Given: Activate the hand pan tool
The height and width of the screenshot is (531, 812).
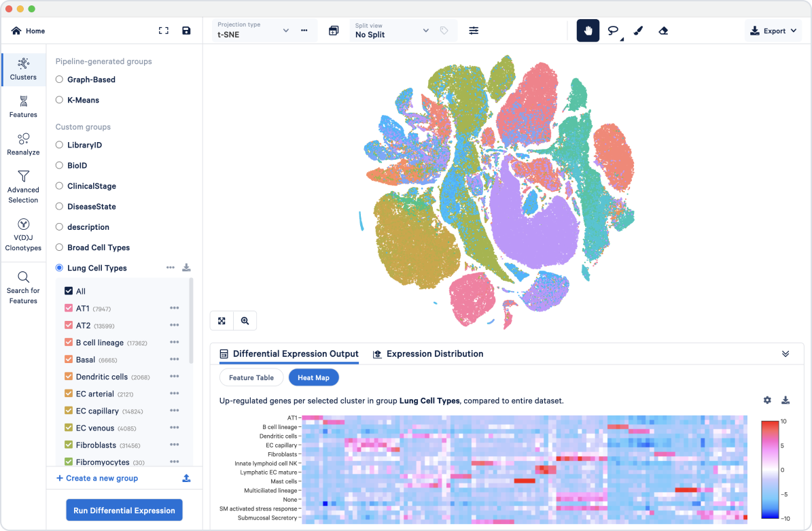Looking at the screenshot, I should point(588,31).
